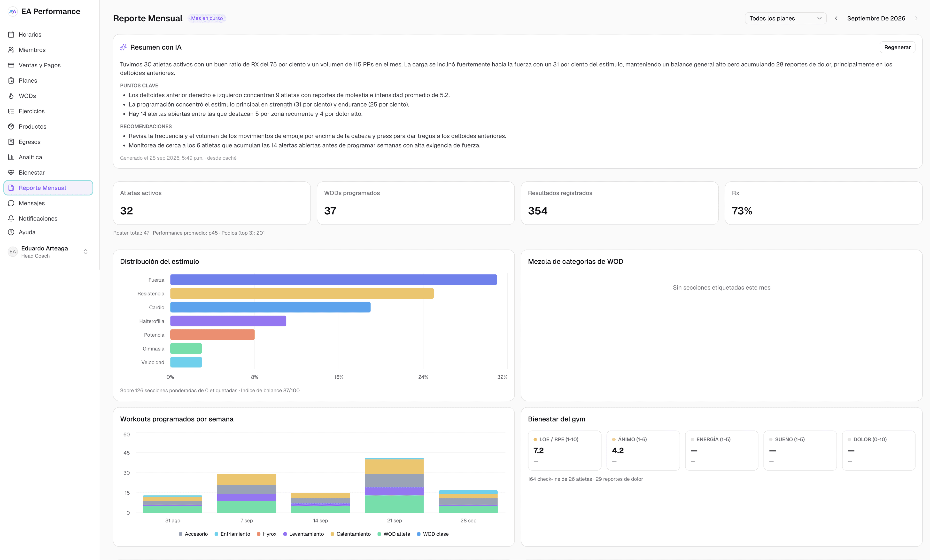This screenshot has width=930, height=560.
Task: Toggle the Calentamiento legend entry
Action: tap(350, 534)
